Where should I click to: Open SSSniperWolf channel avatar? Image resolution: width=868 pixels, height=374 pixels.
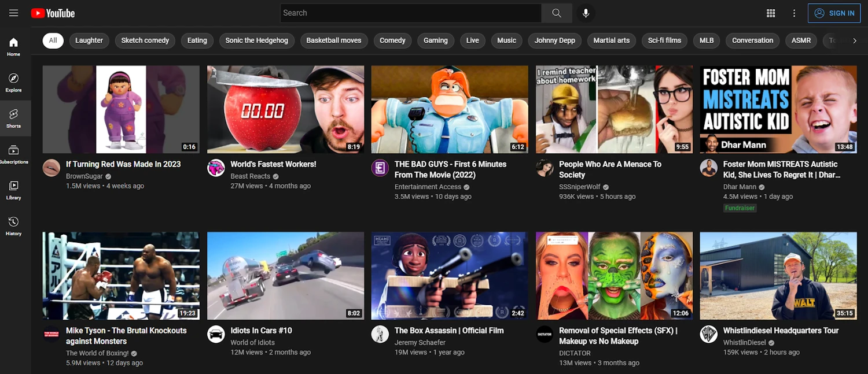click(545, 168)
